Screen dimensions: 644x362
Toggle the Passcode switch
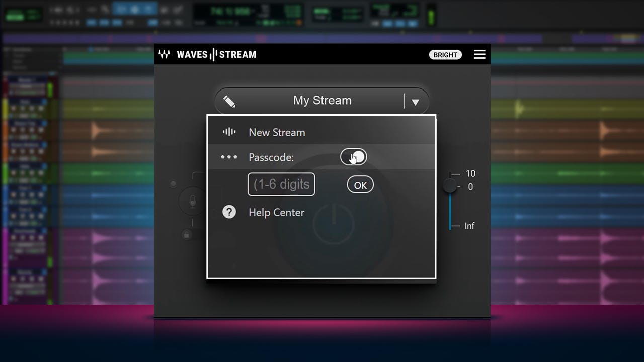coord(353,157)
